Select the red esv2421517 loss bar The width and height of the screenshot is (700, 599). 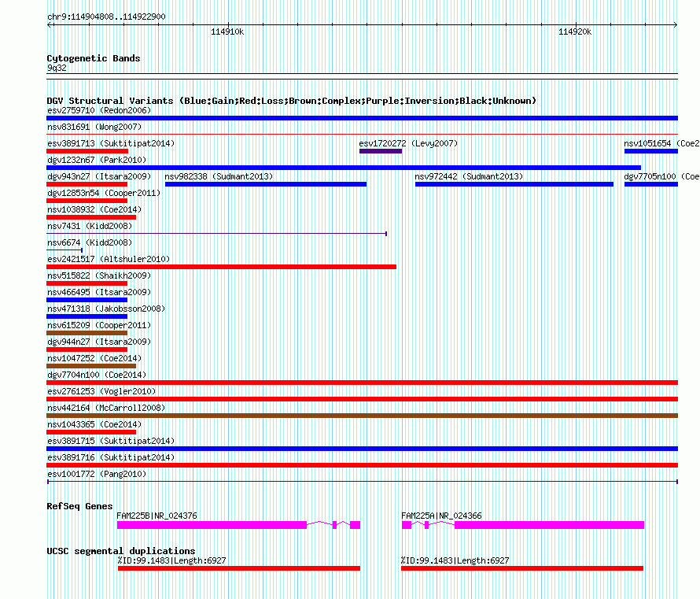(x=222, y=267)
